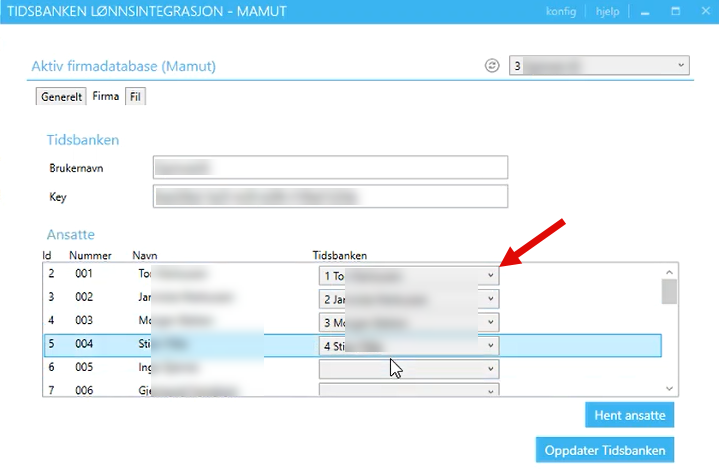Expand Tidsbanken dropdown for employee 001
This screenshot has height=469, width=719.
409,276
